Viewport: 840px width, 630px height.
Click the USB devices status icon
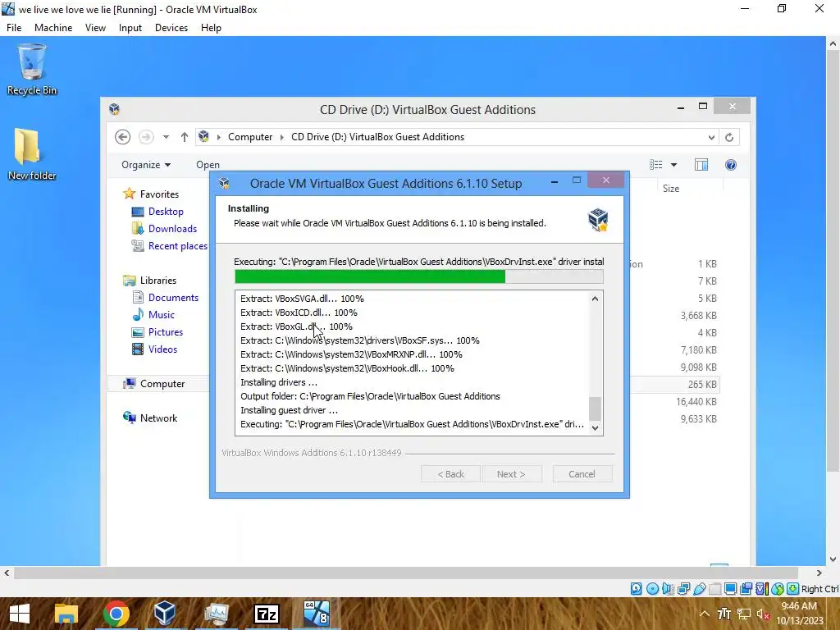coord(699,589)
